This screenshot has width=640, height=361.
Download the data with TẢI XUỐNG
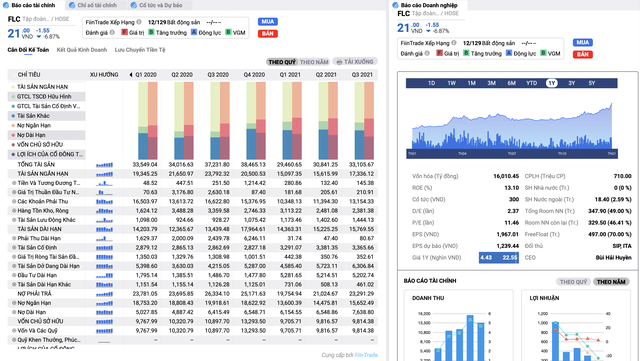(x=355, y=62)
